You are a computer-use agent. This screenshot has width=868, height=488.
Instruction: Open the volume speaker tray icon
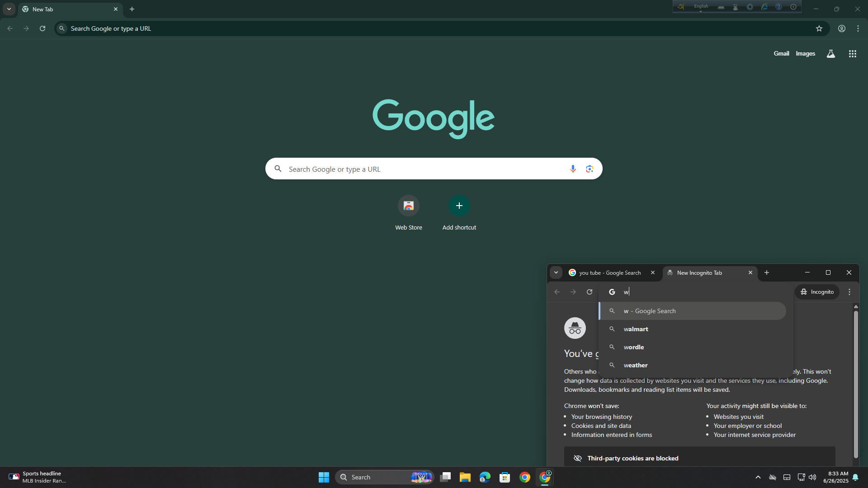tap(812, 477)
